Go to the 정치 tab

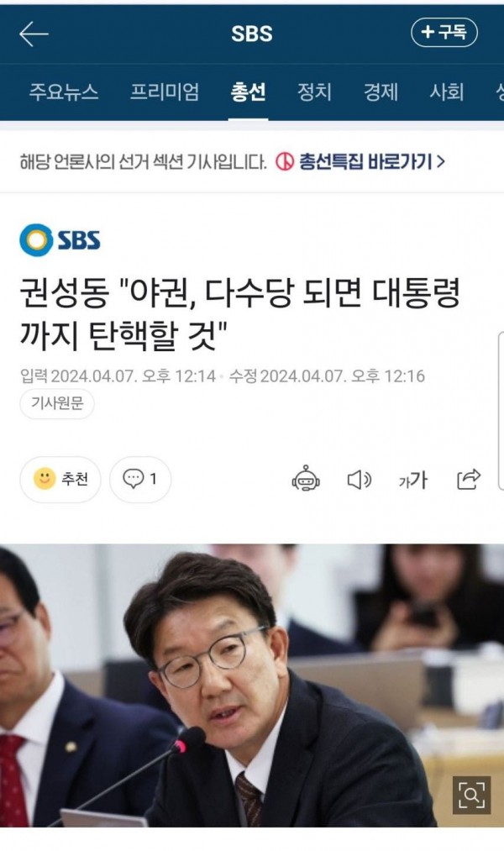(314, 92)
